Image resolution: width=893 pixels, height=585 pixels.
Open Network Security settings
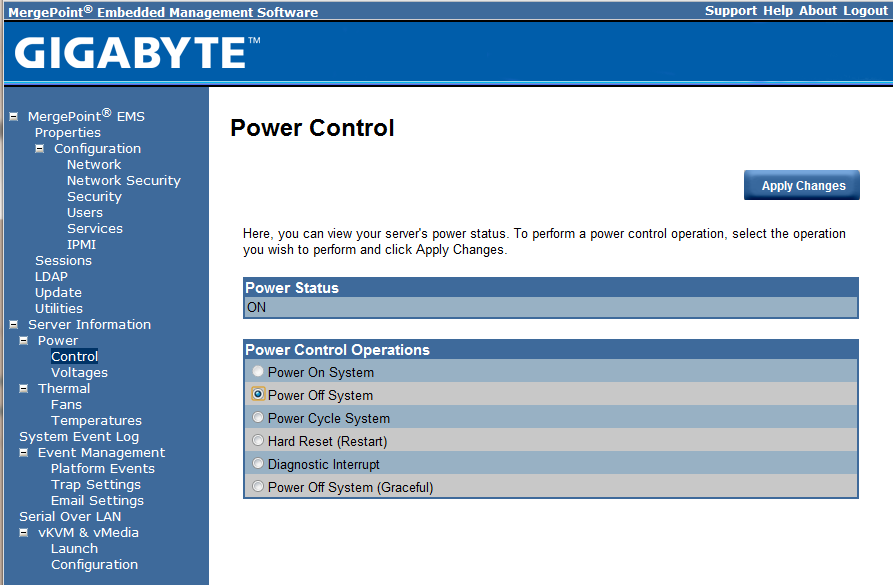pyautogui.click(x=124, y=181)
